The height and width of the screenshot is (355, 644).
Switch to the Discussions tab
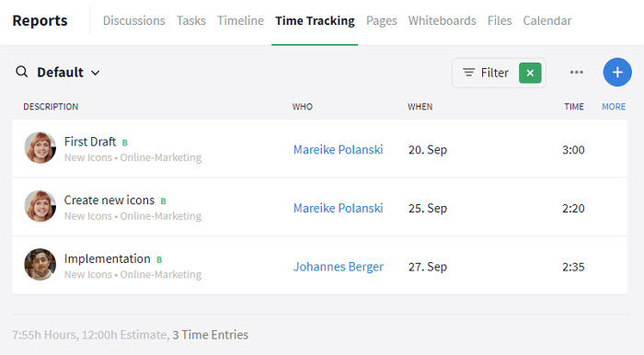134,20
